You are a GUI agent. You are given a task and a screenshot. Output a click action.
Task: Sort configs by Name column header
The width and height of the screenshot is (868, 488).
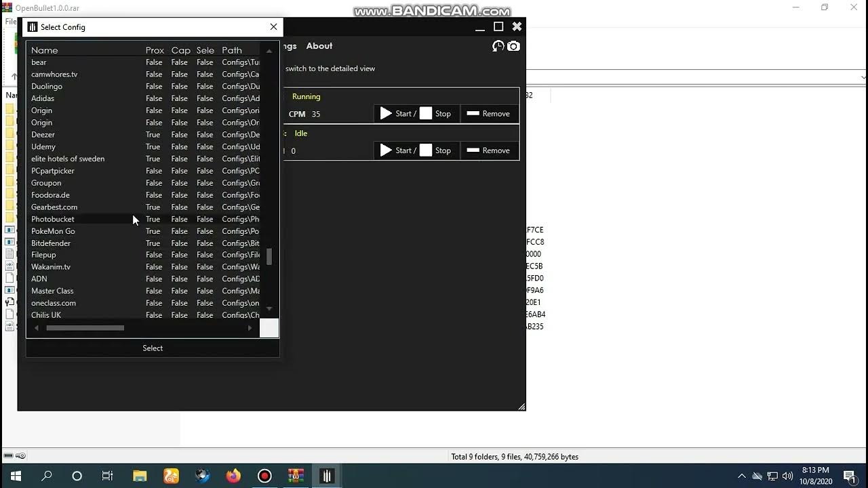[45, 50]
